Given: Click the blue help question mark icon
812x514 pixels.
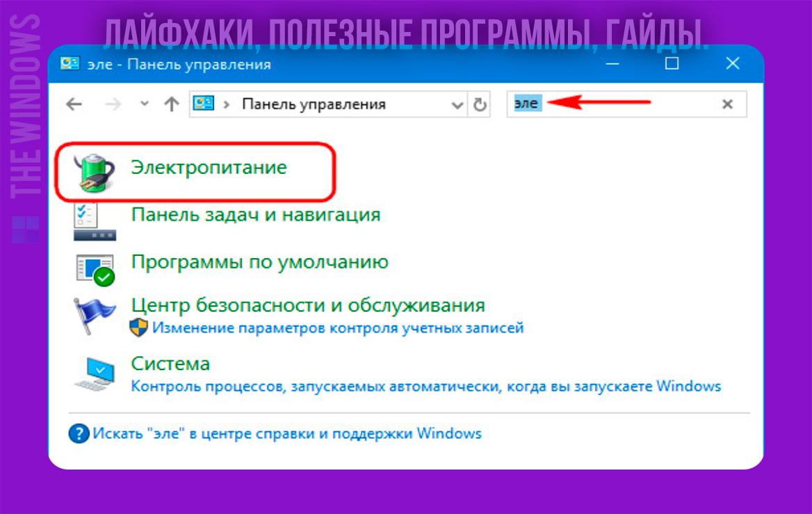Looking at the screenshot, I should 79,433.
